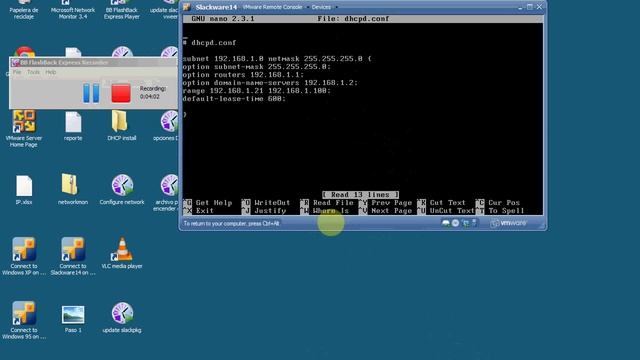
Task: Click the rightmost device status icon in the VMware status bar
Action: (x=474, y=223)
